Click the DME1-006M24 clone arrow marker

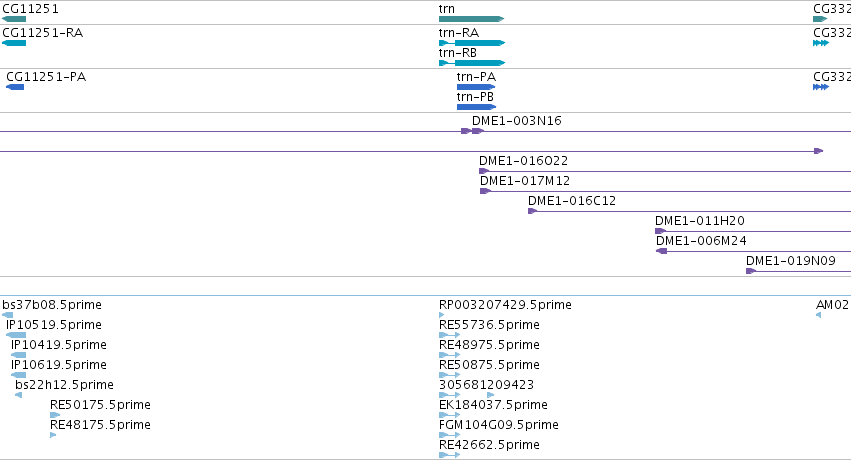click(x=662, y=251)
